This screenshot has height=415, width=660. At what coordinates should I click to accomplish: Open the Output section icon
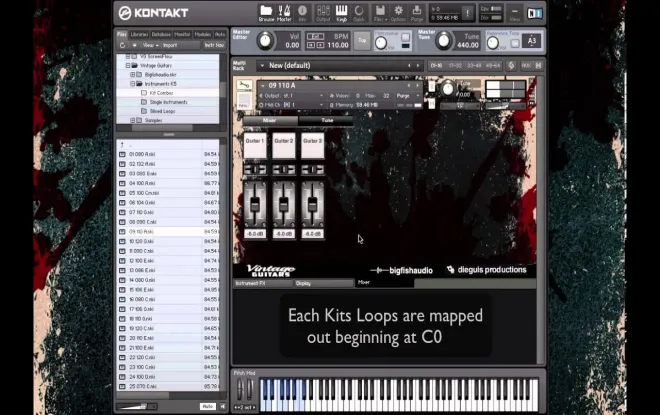[323, 13]
